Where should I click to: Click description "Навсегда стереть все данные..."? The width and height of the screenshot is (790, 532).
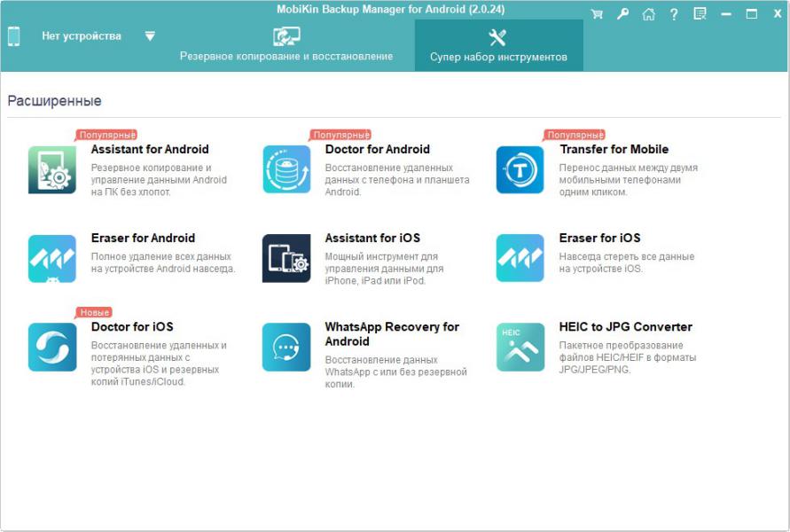[627, 262]
